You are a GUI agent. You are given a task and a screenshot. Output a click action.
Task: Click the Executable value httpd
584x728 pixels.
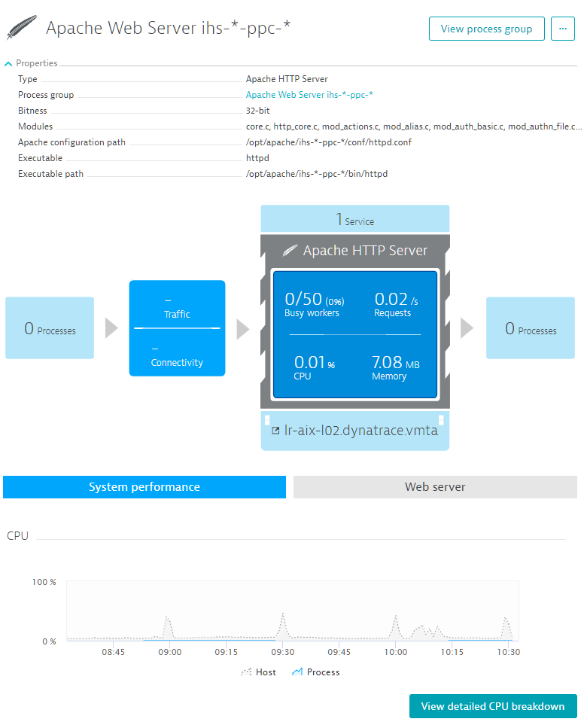tap(257, 158)
